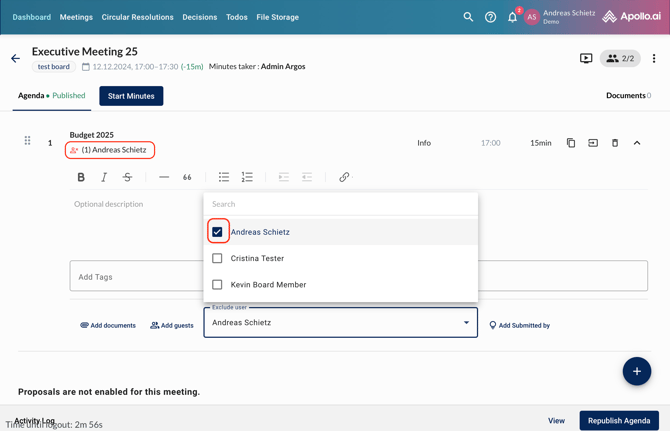Collapse the Budget 2025 agenda item
This screenshot has width=670, height=431.
pos(637,143)
